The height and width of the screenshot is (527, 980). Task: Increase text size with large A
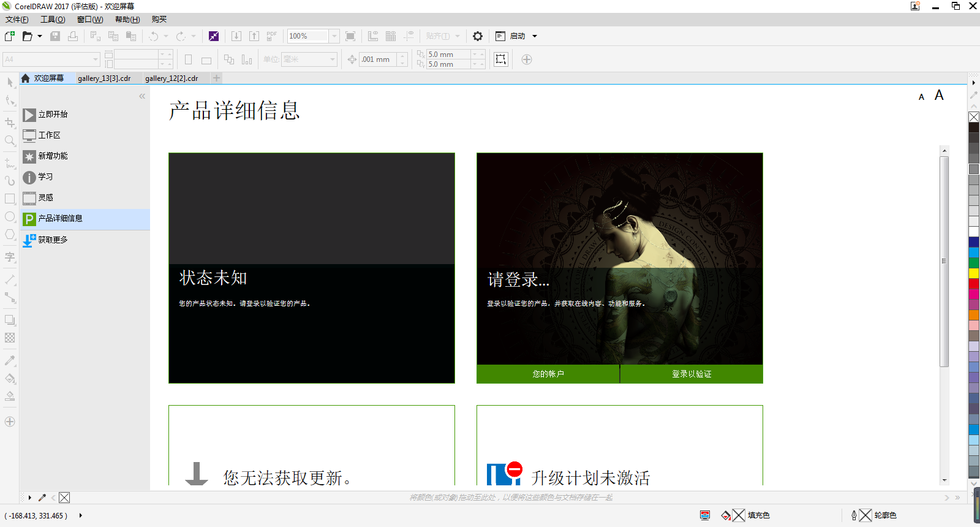[939, 95]
